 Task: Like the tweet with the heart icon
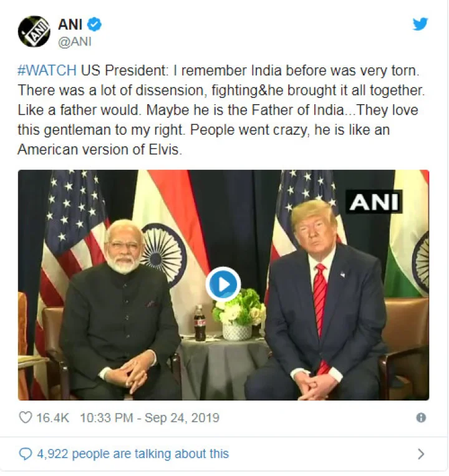(x=26, y=417)
